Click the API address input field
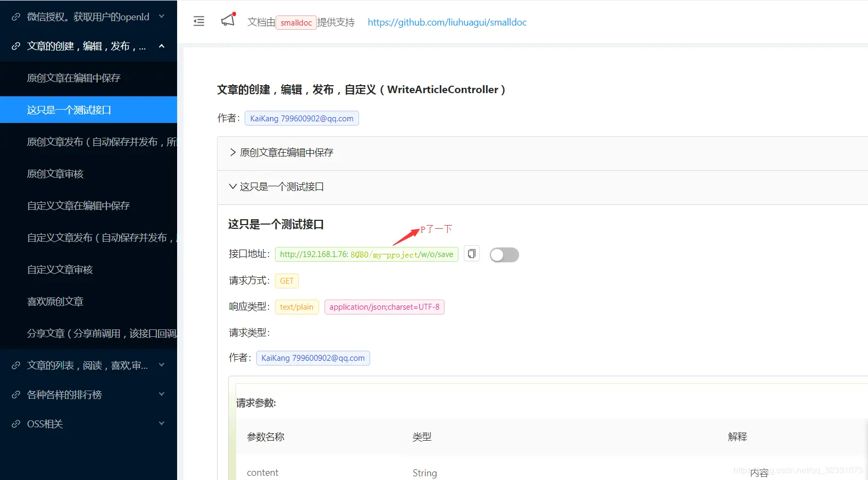This screenshot has width=868, height=480. tap(366, 254)
